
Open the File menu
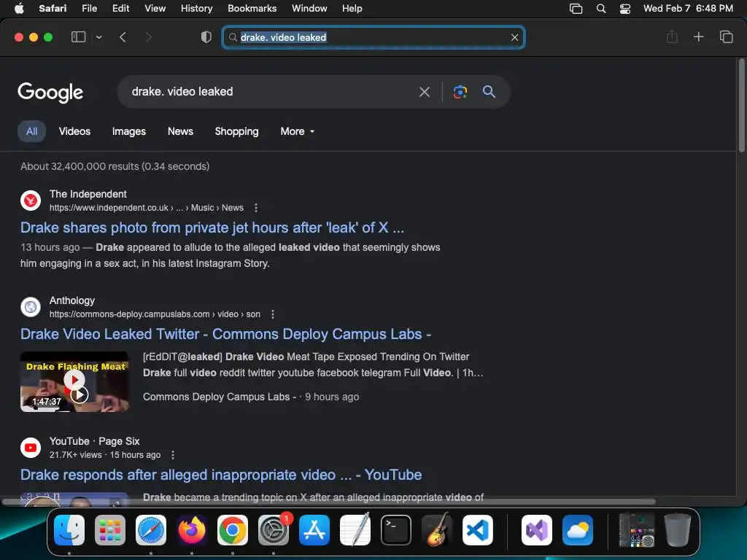[x=89, y=9]
